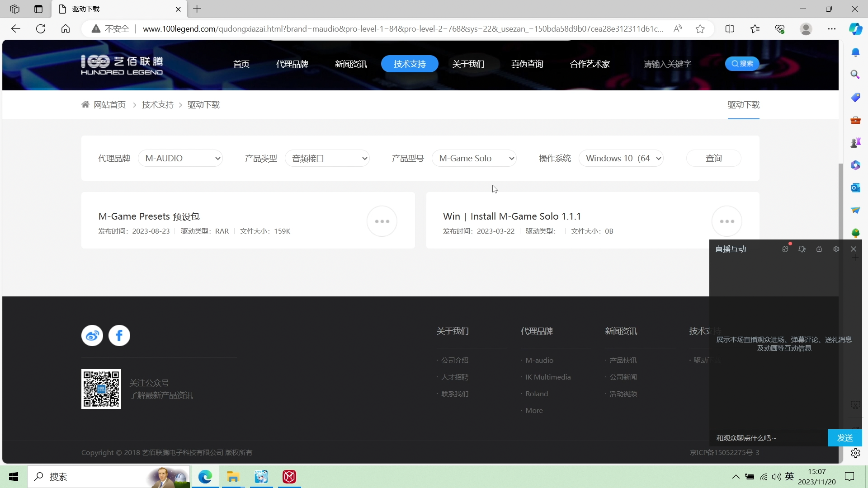Viewport: 868px width, 488px height.
Task: Open the 真伪查询 navigation menu item
Action: 528,64
